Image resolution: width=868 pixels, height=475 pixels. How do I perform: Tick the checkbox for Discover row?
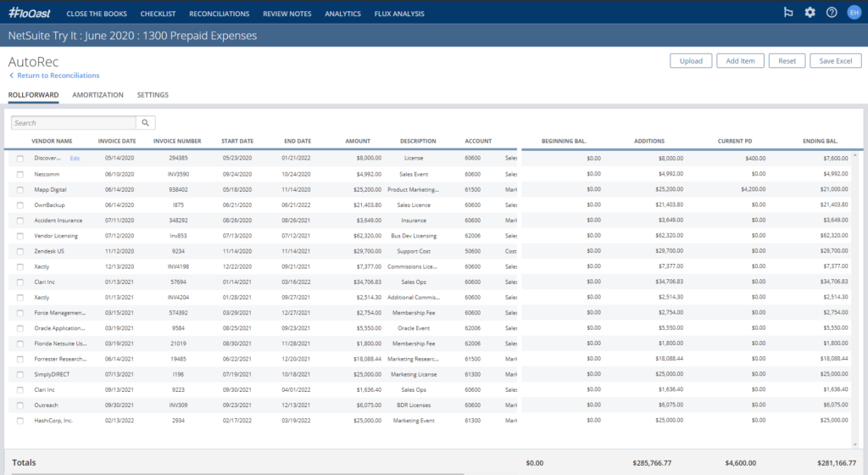coord(20,159)
